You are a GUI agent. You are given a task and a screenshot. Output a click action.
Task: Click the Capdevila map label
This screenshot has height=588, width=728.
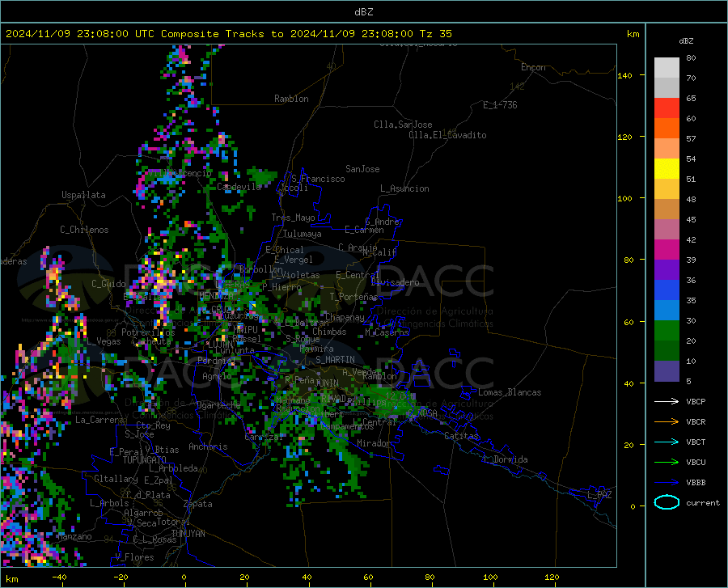239,187
